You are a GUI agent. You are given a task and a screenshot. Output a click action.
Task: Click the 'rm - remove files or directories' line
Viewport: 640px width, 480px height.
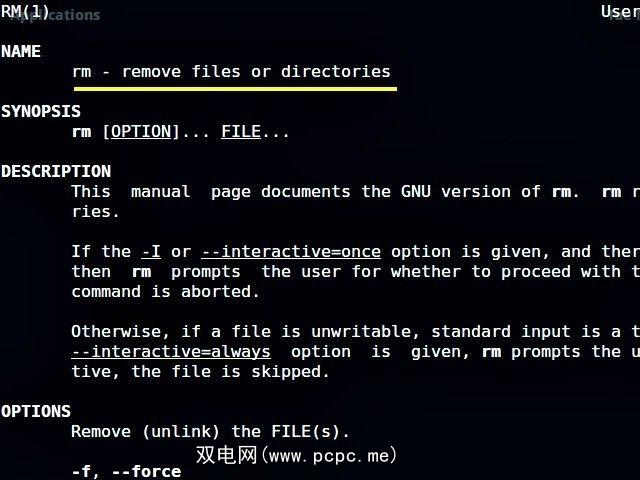pos(231,71)
